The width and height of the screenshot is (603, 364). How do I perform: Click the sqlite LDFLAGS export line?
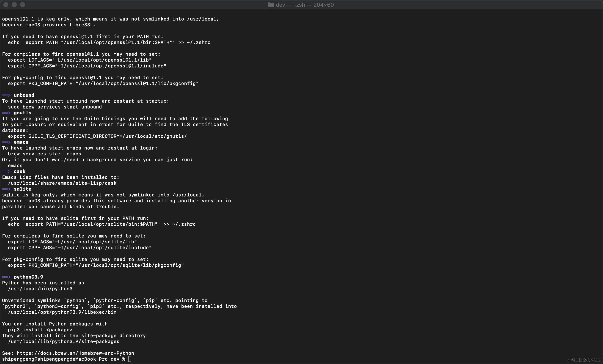(72, 242)
